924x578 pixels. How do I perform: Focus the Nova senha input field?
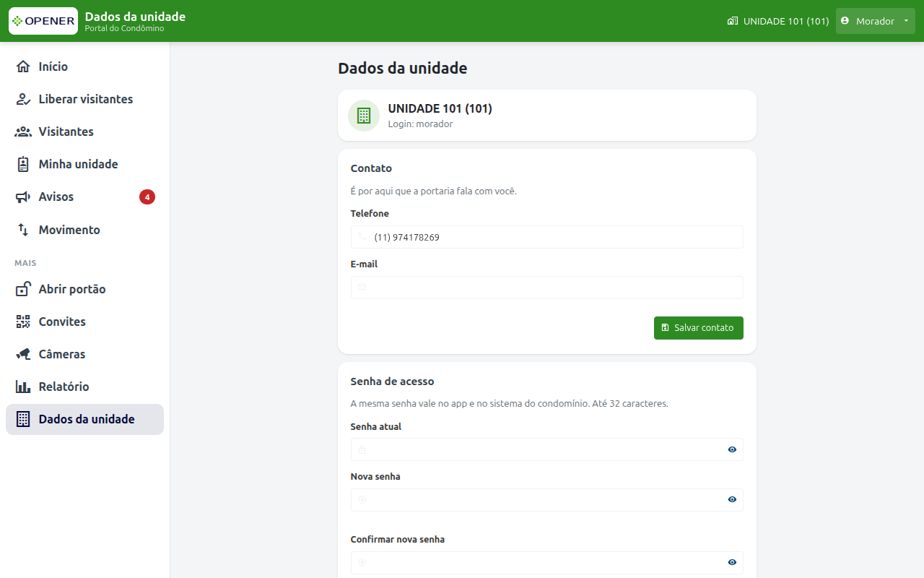pos(547,500)
